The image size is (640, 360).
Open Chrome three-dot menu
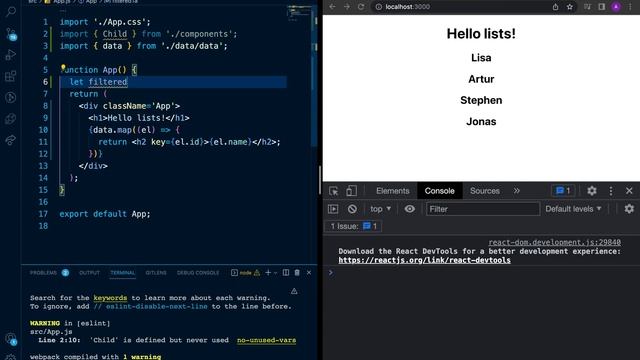pyautogui.click(x=631, y=7)
